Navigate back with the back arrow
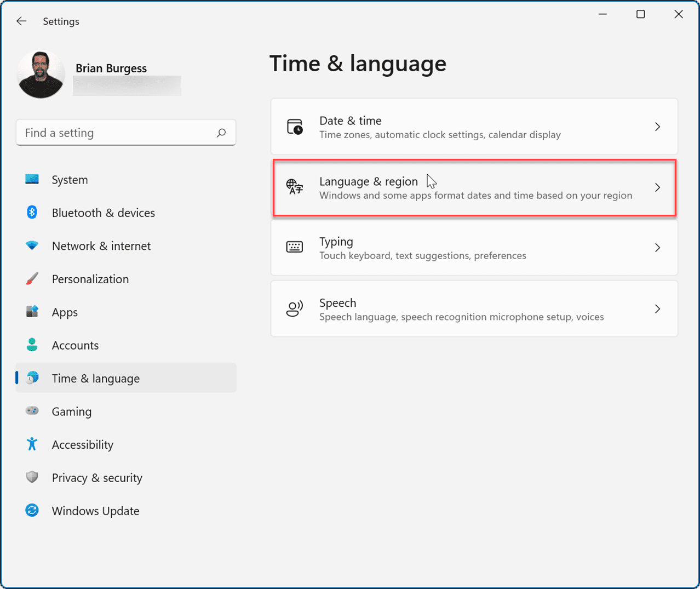700x589 pixels. coord(21,21)
